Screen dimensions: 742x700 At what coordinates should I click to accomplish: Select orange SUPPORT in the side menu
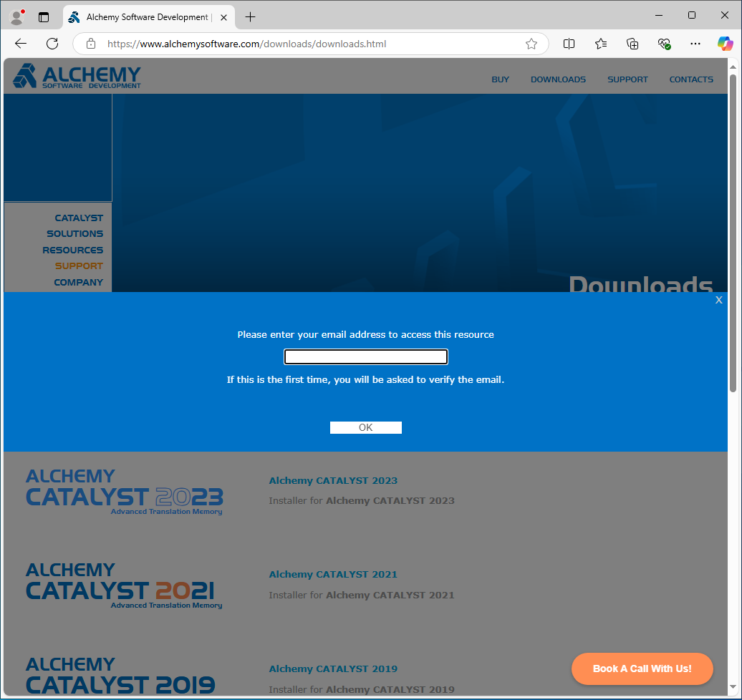tap(79, 266)
